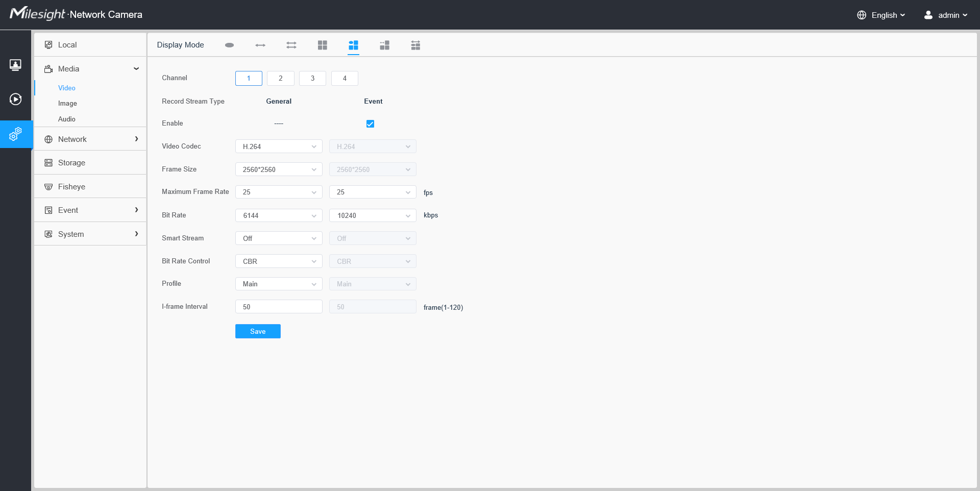Click the Network globe icon in the sidebar
Screen dimensions: 980x491
click(48, 139)
